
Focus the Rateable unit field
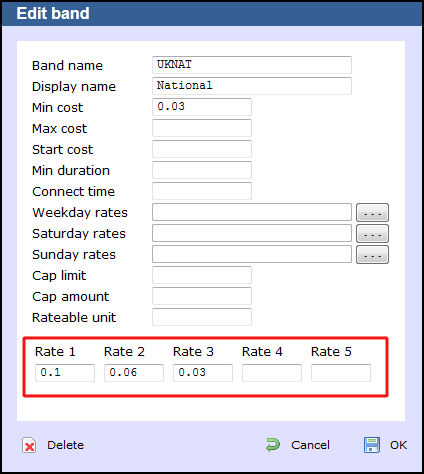tap(202, 317)
